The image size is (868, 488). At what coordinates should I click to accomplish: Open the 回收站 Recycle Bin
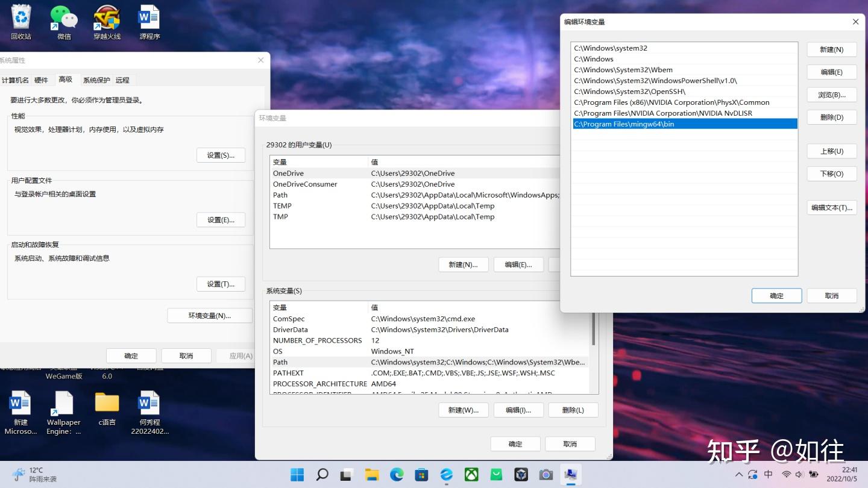[20, 18]
